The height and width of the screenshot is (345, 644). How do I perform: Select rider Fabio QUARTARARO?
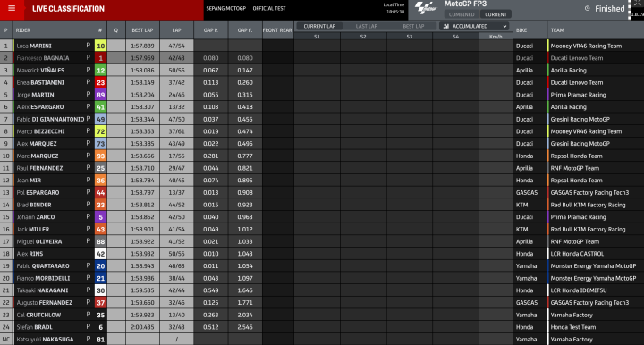point(43,265)
